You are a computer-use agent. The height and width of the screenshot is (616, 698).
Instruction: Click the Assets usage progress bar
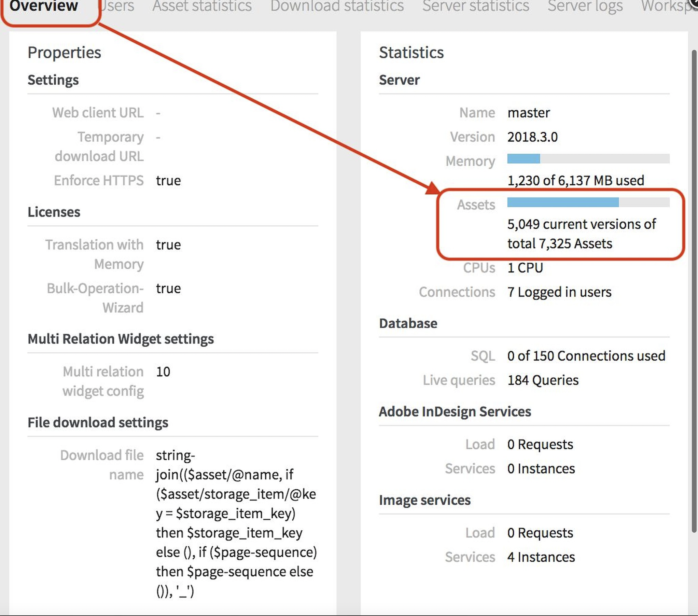[588, 202]
